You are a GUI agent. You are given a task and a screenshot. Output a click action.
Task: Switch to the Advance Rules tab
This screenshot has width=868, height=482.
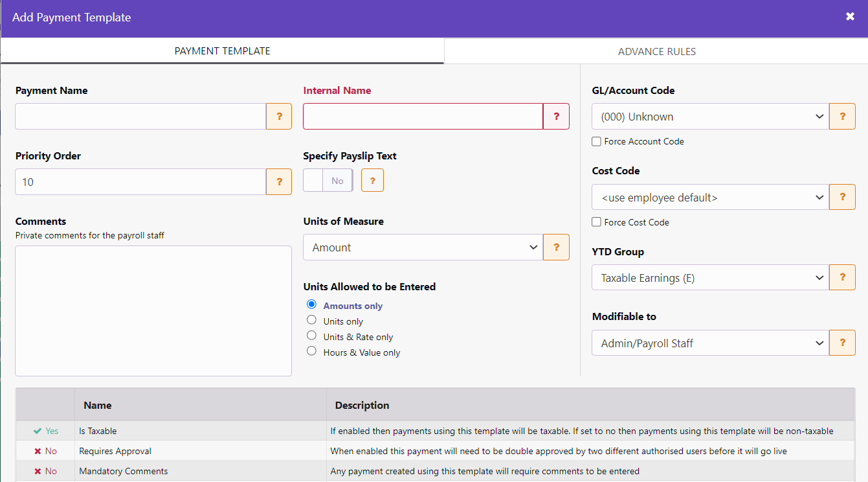(x=656, y=51)
